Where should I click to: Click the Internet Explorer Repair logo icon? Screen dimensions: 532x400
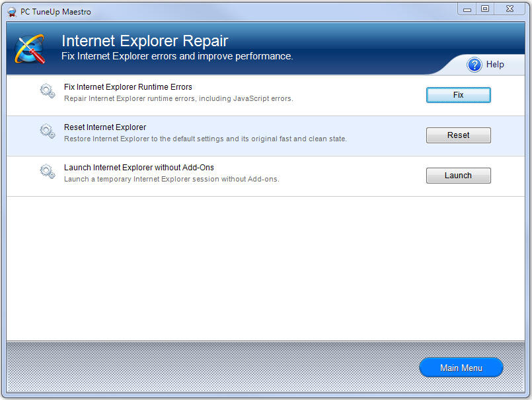coord(30,49)
